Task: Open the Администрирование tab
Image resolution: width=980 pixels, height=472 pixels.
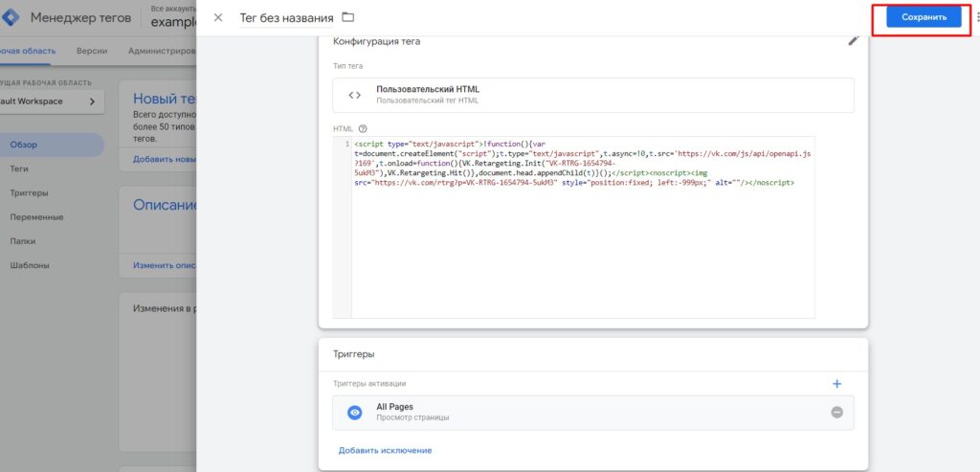Action: coord(161,51)
